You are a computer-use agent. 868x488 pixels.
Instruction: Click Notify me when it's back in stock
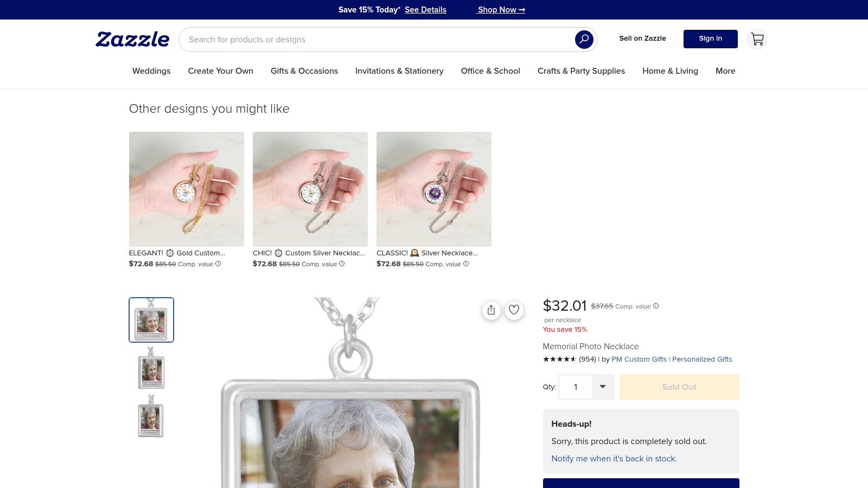[614, 459]
